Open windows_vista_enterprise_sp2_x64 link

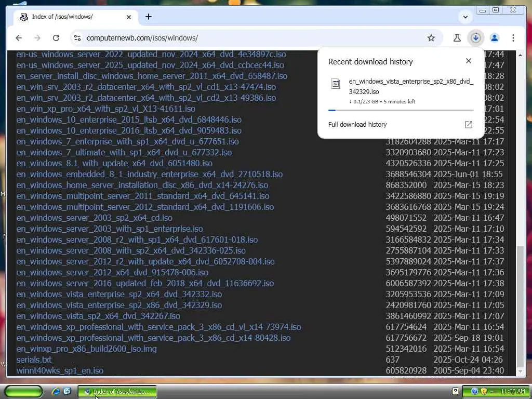click(119, 294)
